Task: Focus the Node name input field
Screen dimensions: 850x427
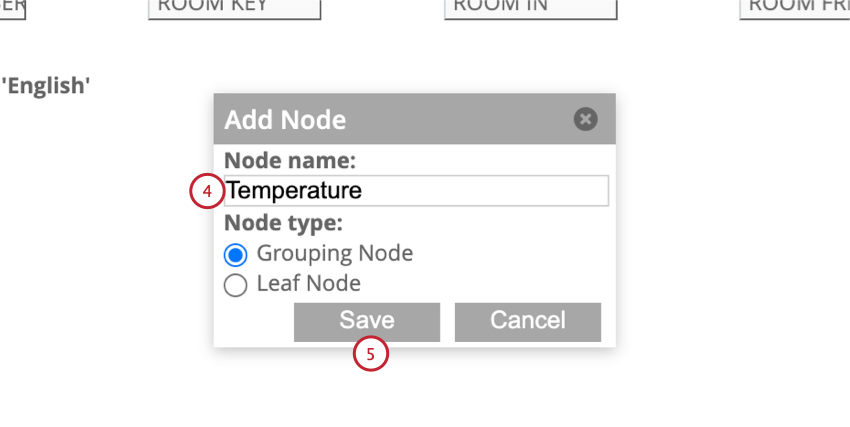Action: [416, 191]
